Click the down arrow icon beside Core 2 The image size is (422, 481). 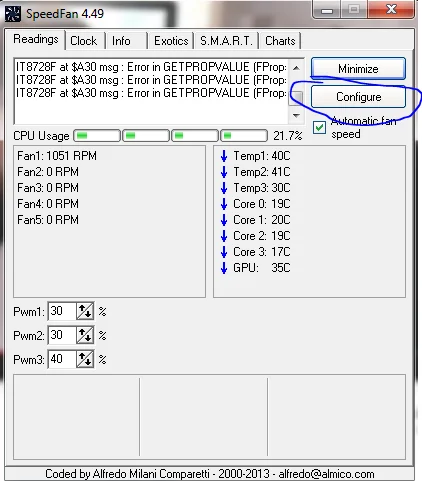tap(224, 236)
